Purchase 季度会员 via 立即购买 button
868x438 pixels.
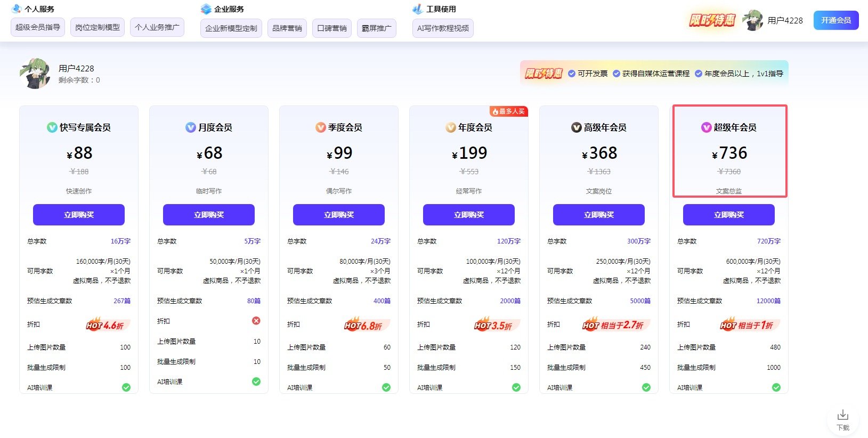tap(339, 215)
